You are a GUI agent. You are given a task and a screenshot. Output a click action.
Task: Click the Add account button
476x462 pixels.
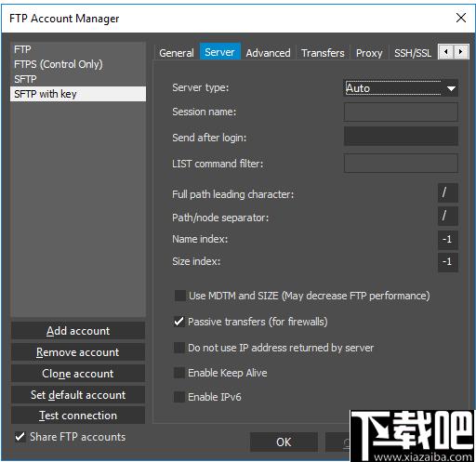point(78,331)
